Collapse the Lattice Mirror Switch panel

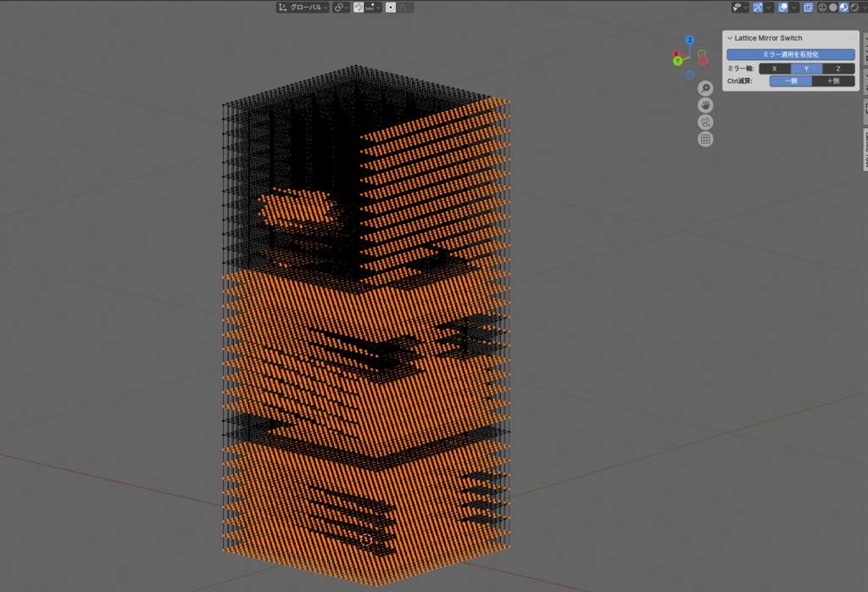point(730,38)
